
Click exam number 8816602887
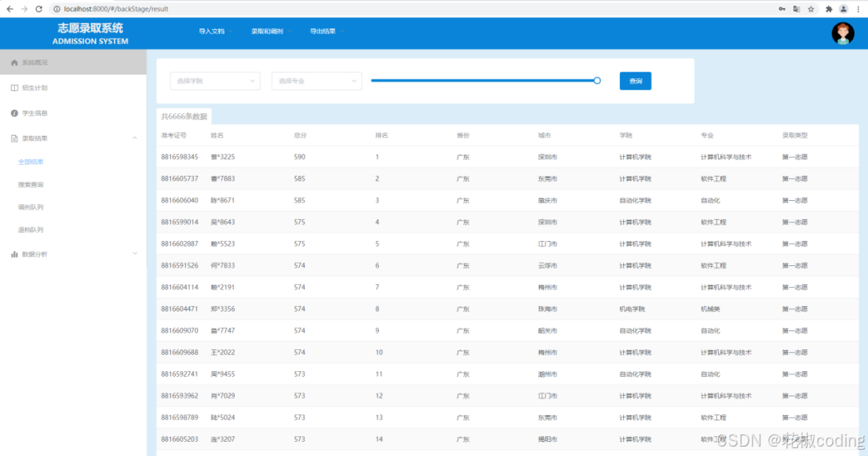(180, 243)
